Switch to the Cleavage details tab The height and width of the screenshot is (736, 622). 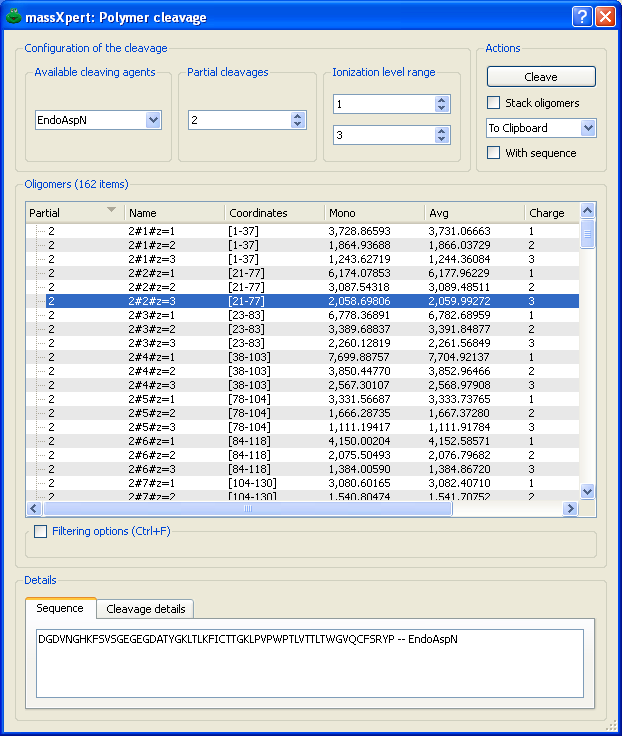[145, 609]
